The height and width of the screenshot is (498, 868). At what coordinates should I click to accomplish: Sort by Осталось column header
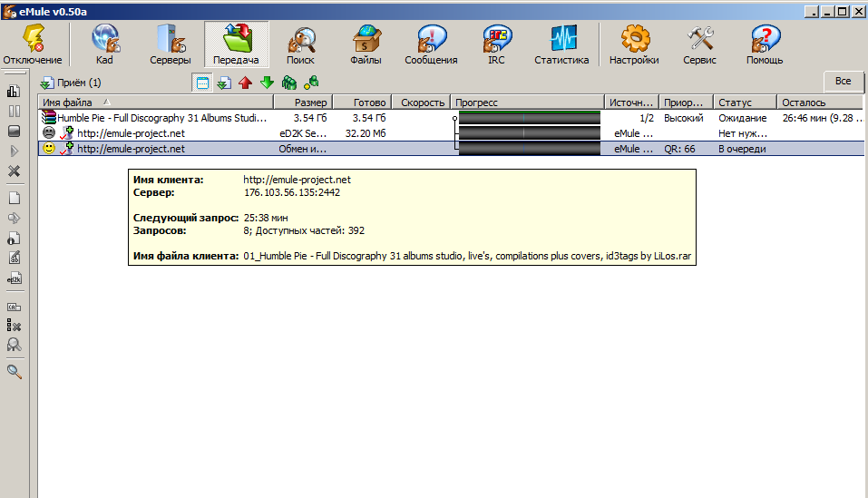[x=820, y=103]
